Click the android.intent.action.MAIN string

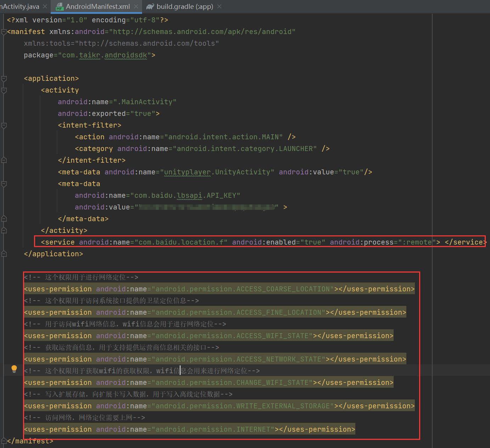(x=224, y=137)
